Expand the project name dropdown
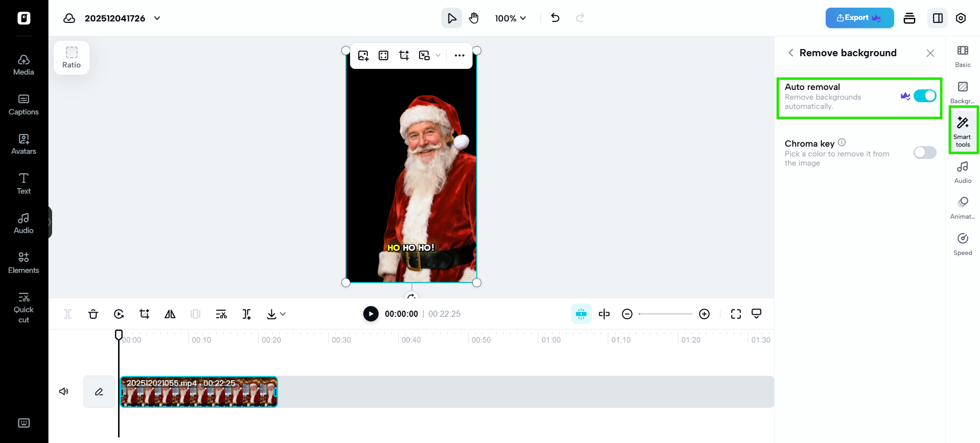This screenshot has width=980, height=443. click(157, 18)
